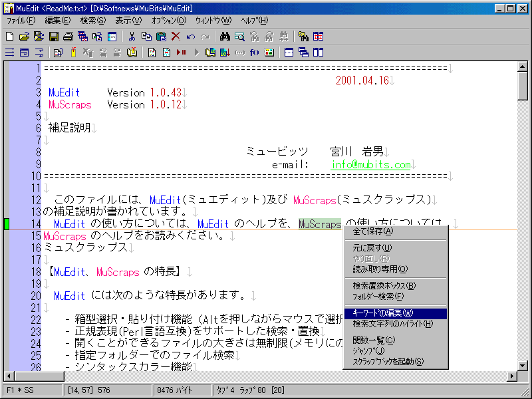Click the horizontal scrollbar left arrow

(x=9, y=376)
